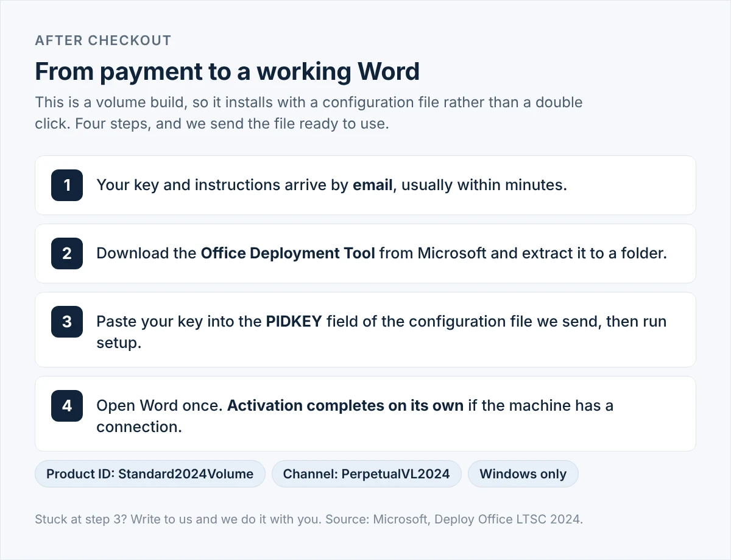Click the step 4 number badge
Screen dimensions: 731x560
[67, 406]
